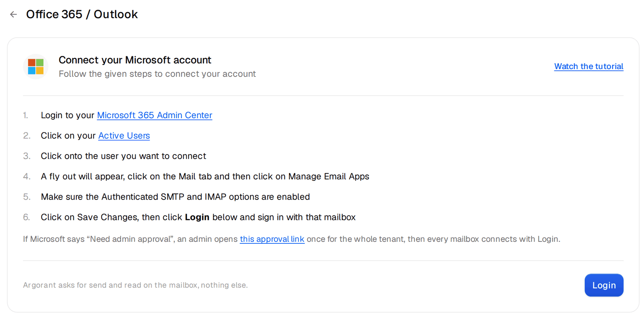Go back using the left arrow icon
This screenshot has height=317, width=644.
[14, 14]
